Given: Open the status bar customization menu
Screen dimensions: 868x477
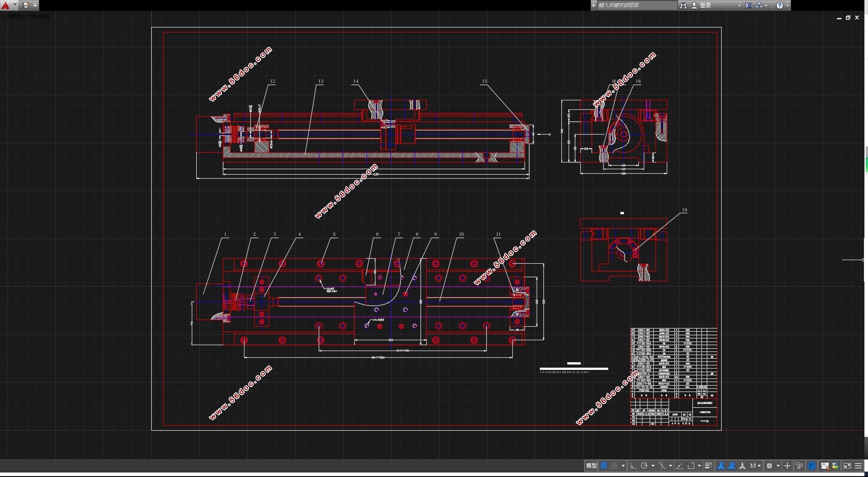Looking at the screenshot, I should 858,466.
